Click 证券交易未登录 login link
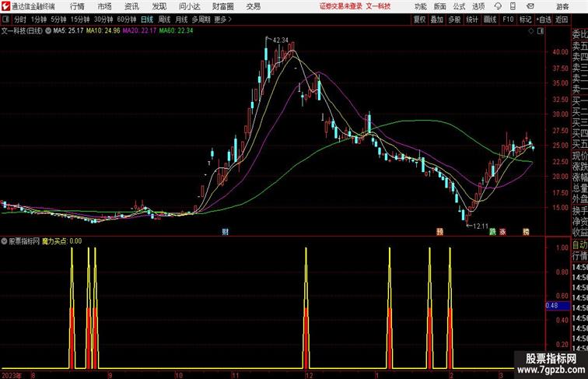This screenshot has width=588, height=379. [341, 6]
